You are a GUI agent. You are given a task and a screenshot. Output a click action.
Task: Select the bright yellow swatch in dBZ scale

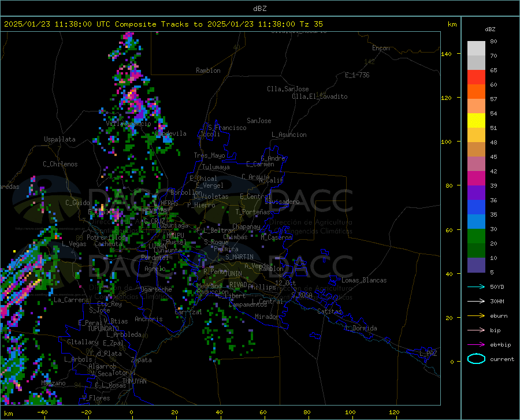(476, 121)
